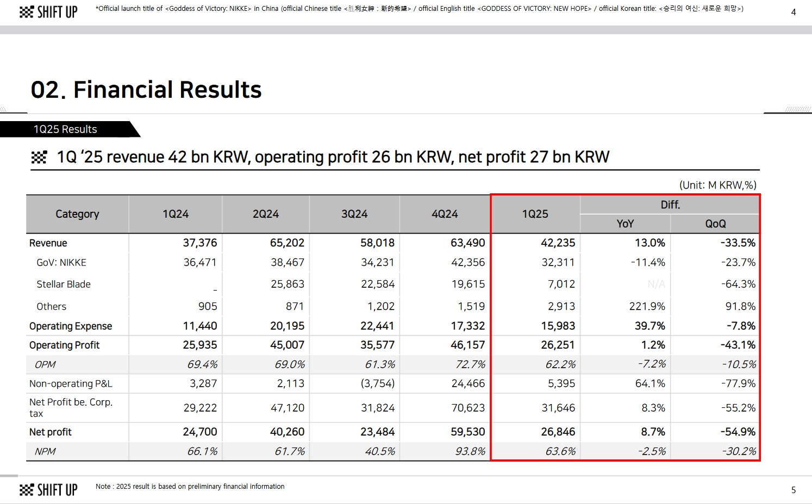Click the 3Q24 revenue value 58,018
This screenshot has height=504, width=812.
pos(377,243)
